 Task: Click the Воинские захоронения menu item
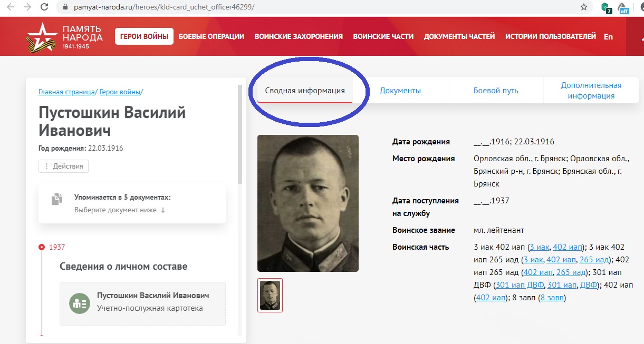(299, 36)
